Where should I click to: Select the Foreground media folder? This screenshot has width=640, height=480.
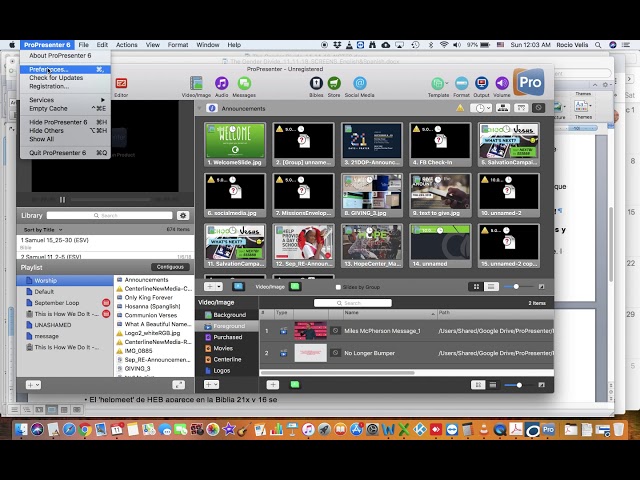227,326
